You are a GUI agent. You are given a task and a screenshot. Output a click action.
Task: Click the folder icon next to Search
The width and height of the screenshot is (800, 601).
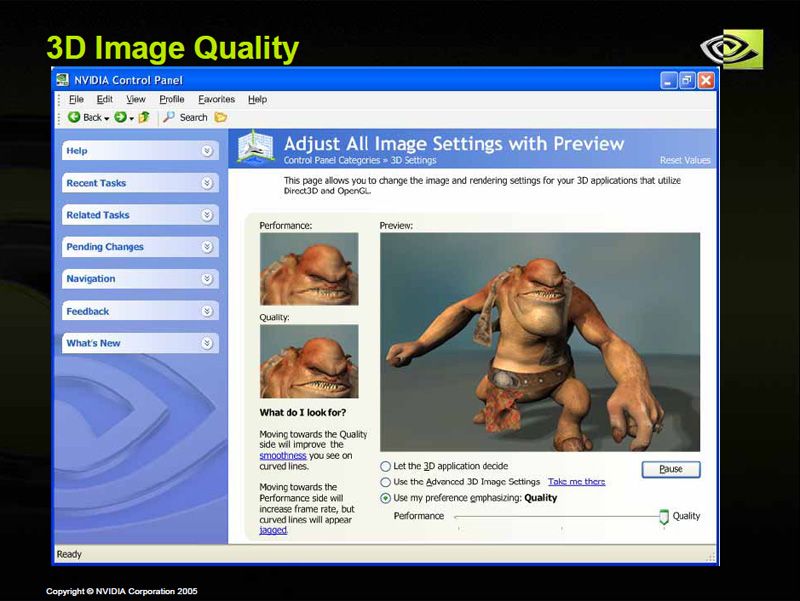point(220,117)
